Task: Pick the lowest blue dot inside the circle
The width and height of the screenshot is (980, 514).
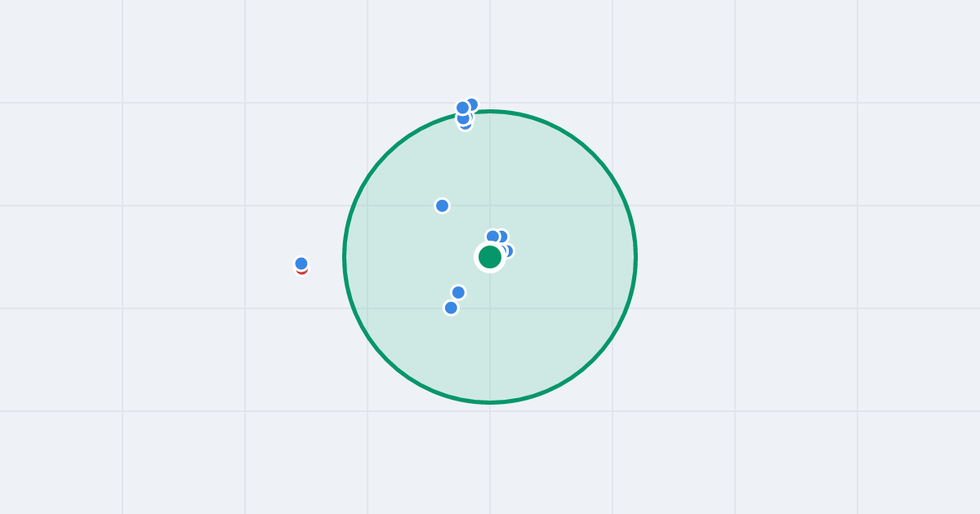Action: (451, 308)
